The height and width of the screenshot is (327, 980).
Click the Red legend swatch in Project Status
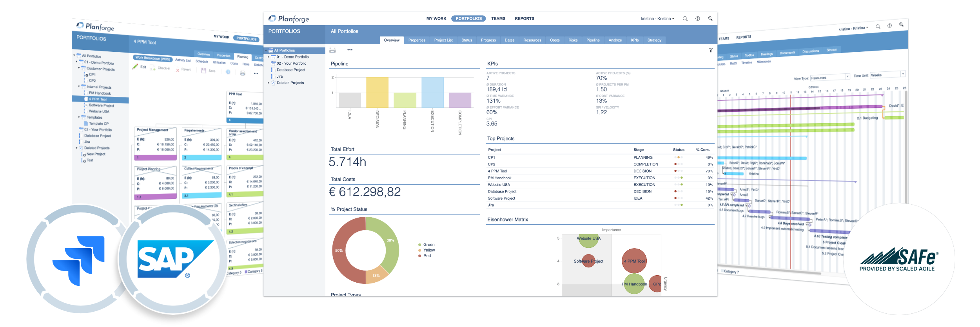point(419,256)
